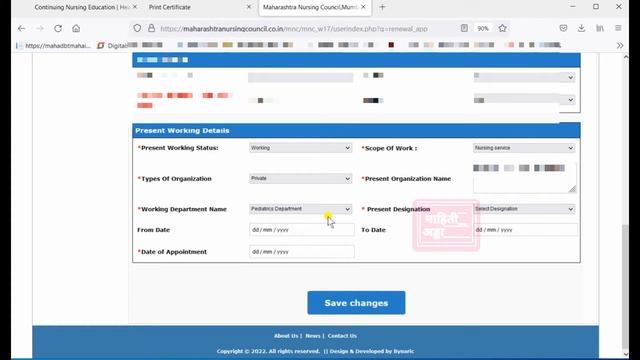Image resolution: width=640 pixels, height=360 pixels.
Task: Click the Date of Appointment field
Action: (302, 252)
